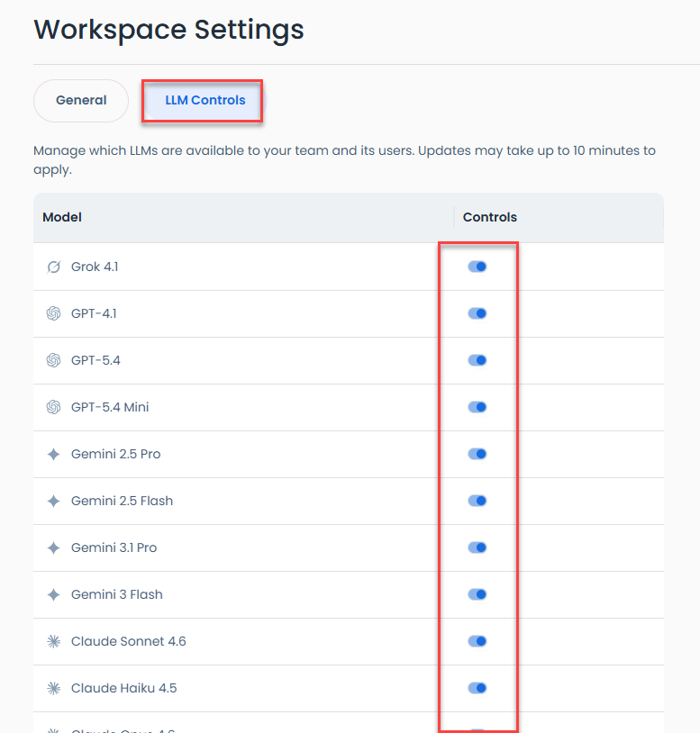Click the GPT-4.1 model name

click(94, 313)
